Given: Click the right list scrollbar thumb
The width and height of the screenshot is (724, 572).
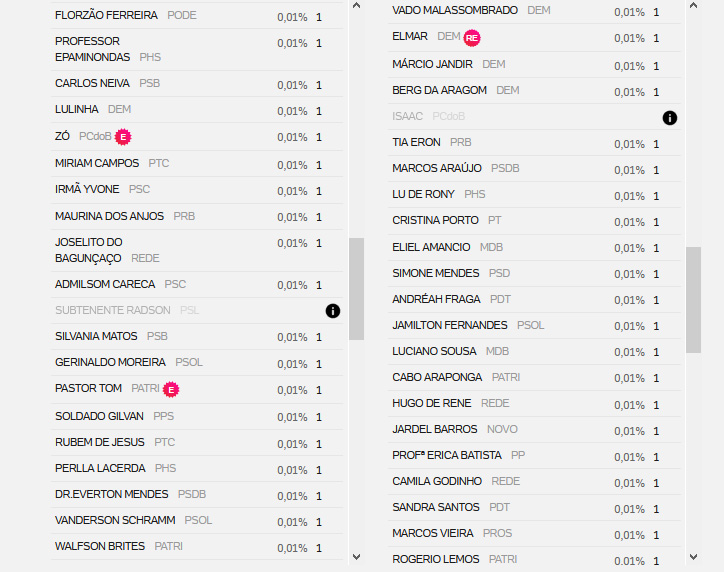Looking at the screenshot, I should (x=694, y=300).
